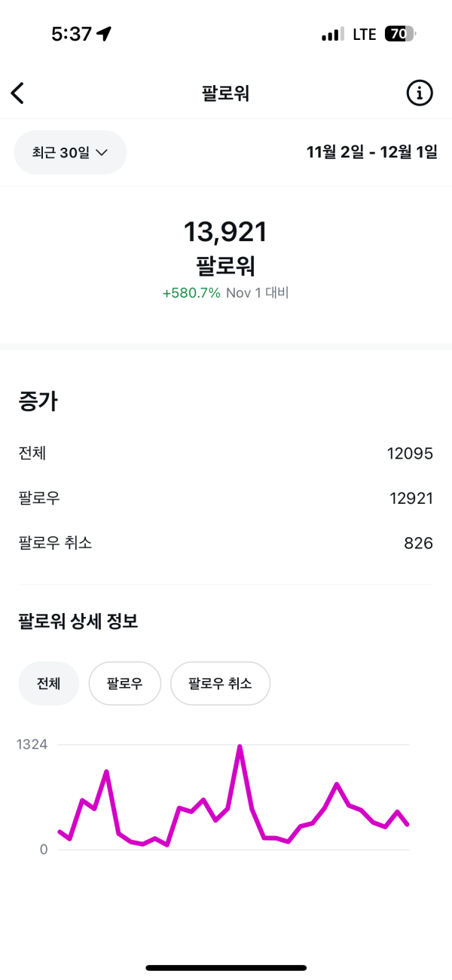Tap the 팔로우 취소 826 row

[x=225, y=542]
